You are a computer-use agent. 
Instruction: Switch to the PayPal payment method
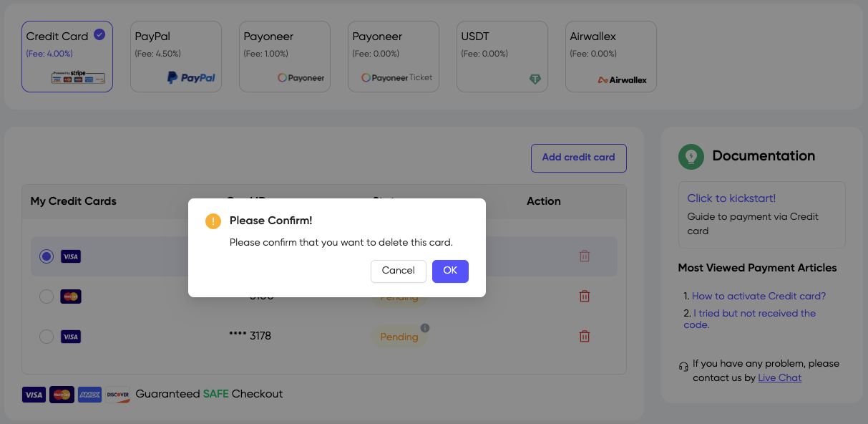176,56
